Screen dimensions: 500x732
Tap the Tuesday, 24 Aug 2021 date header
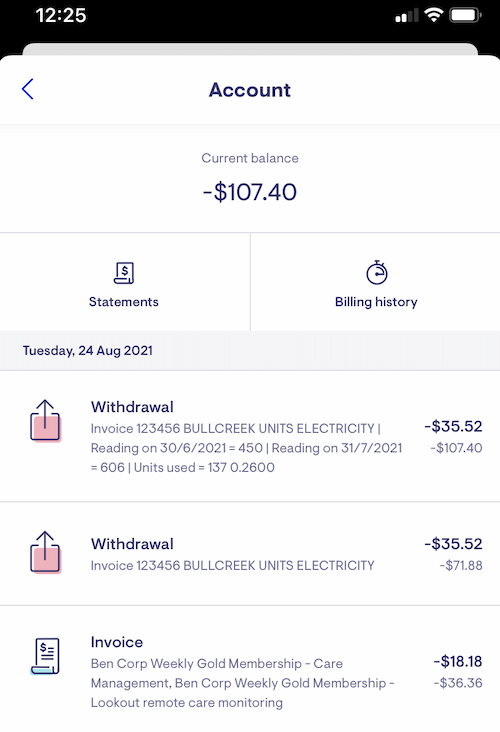click(x=88, y=351)
